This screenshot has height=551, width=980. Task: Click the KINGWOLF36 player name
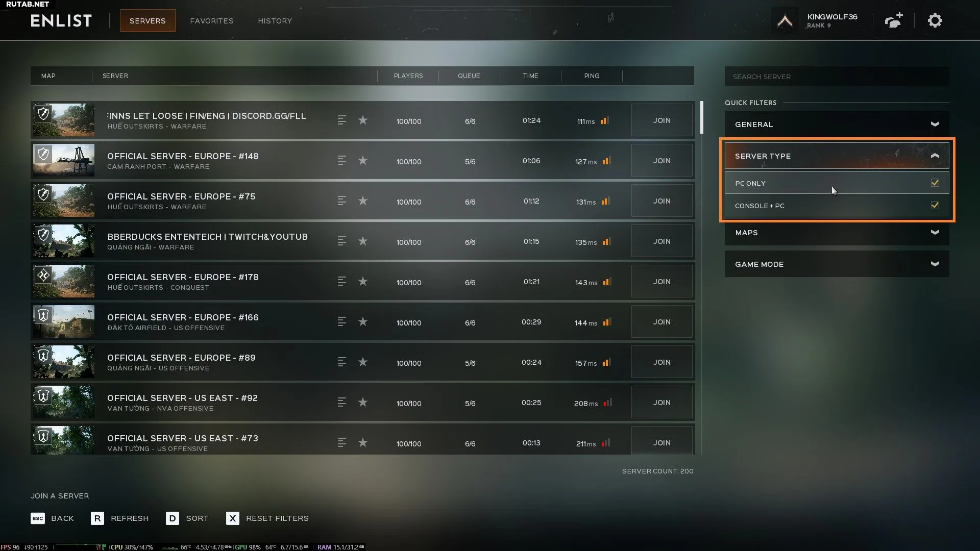832,17
